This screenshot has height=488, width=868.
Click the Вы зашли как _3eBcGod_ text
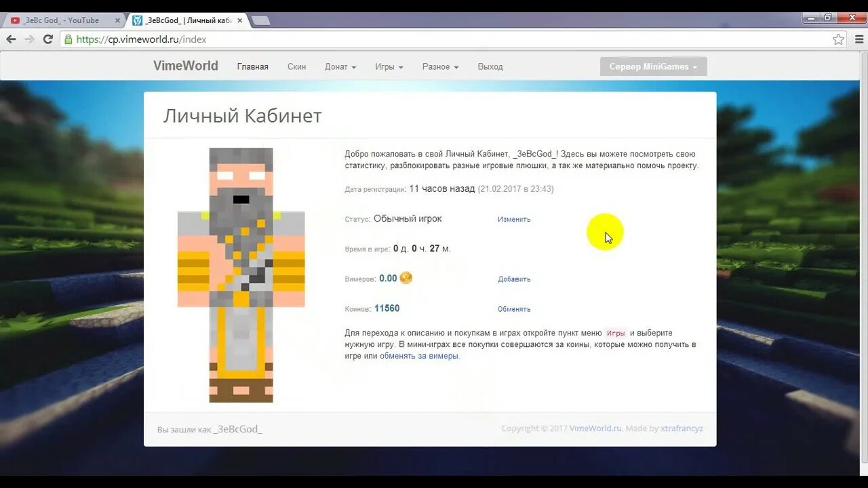210,429
